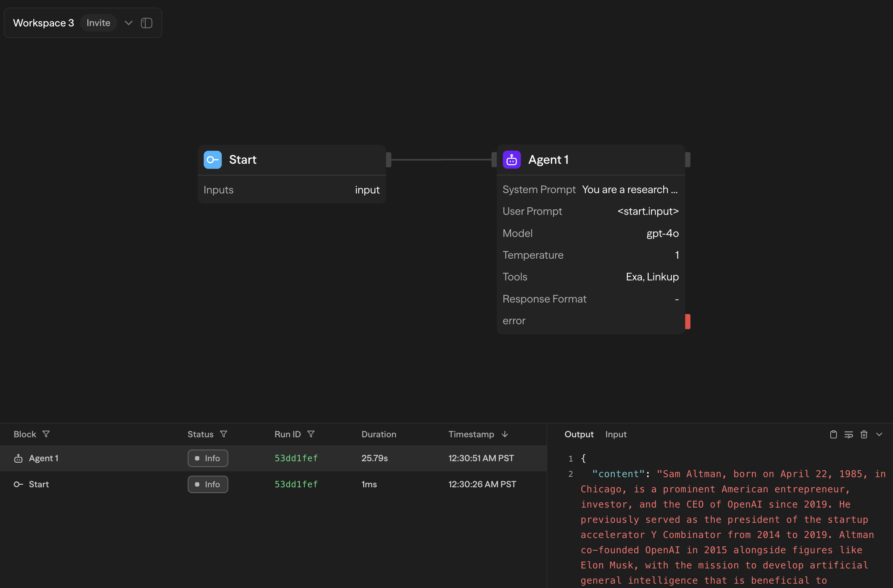Click the 53dd1fef run ID for Agent 1

tap(296, 458)
